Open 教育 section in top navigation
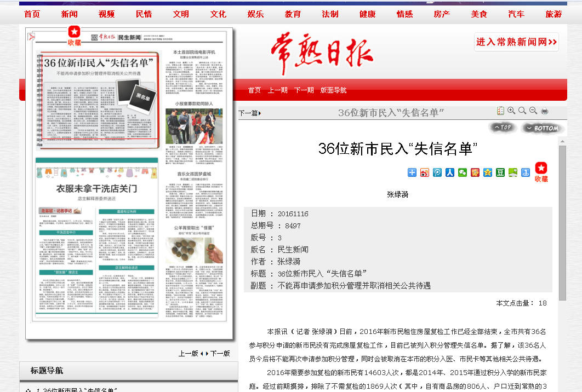582x392 pixels. point(293,14)
